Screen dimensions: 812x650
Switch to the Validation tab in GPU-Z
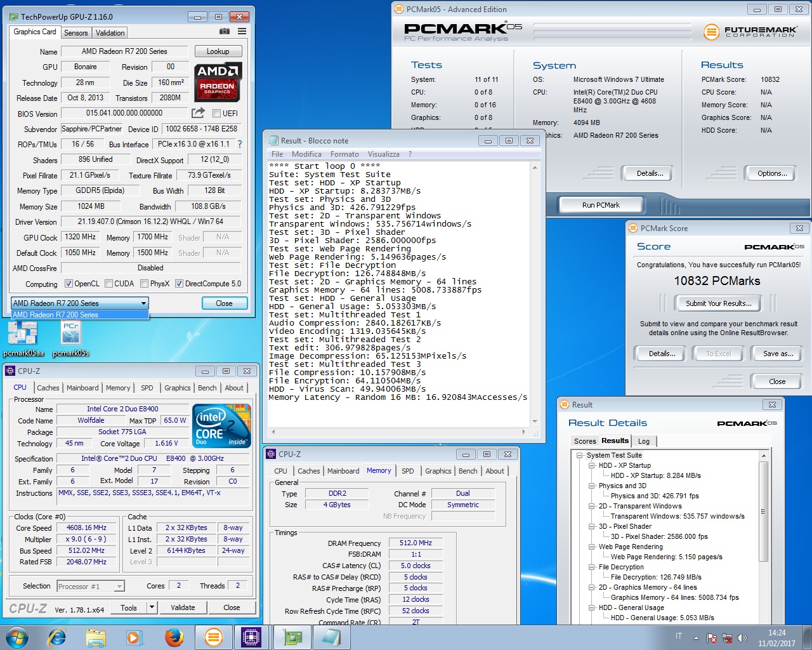coord(110,33)
